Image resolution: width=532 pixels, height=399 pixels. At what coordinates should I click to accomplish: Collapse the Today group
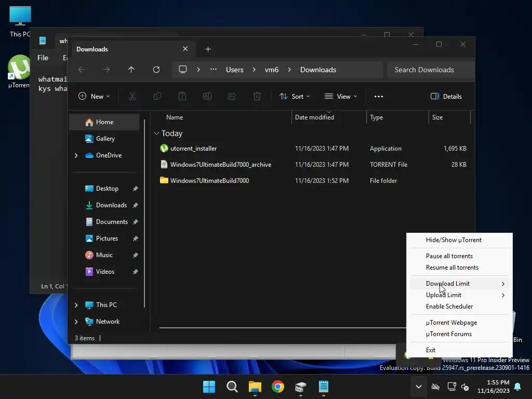pyautogui.click(x=156, y=134)
